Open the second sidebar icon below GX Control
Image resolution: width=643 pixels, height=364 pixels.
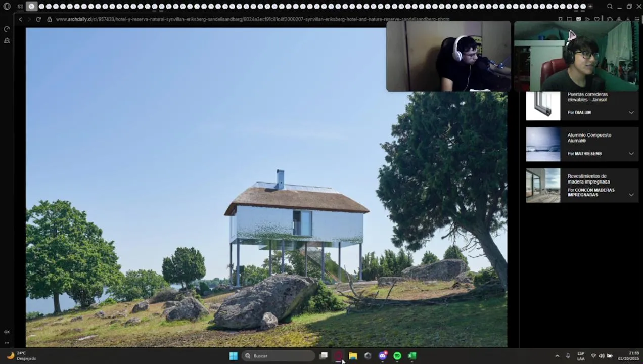(7, 40)
